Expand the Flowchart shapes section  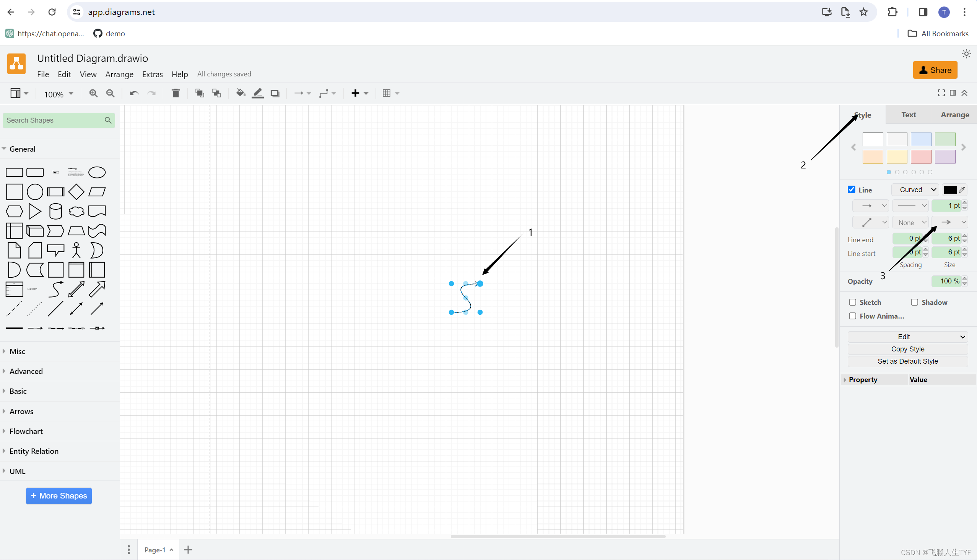click(26, 431)
